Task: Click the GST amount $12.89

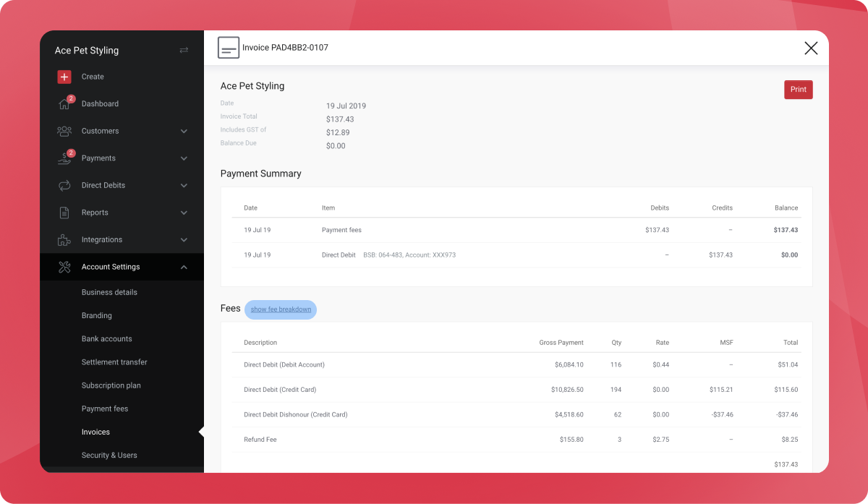Action: (338, 132)
